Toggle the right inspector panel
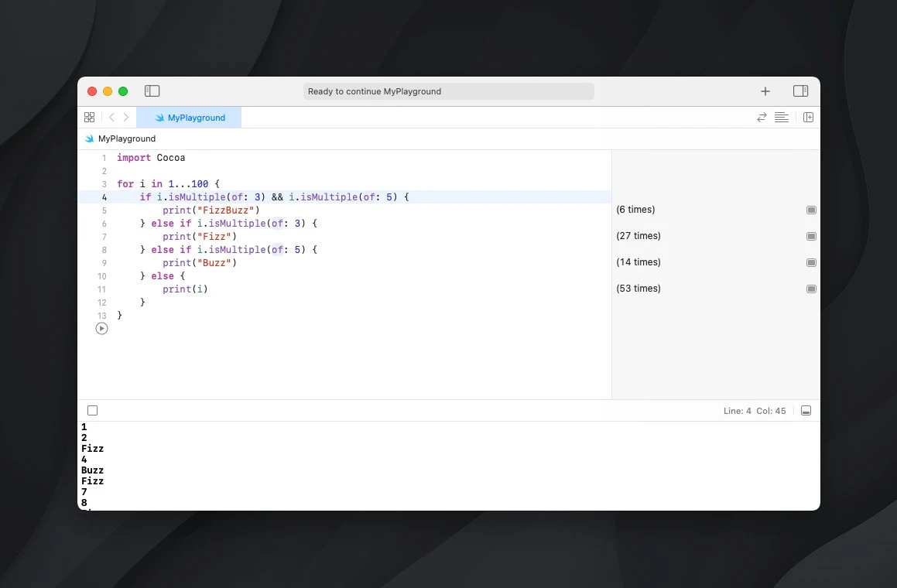The height and width of the screenshot is (588, 897). coord(800,91)
